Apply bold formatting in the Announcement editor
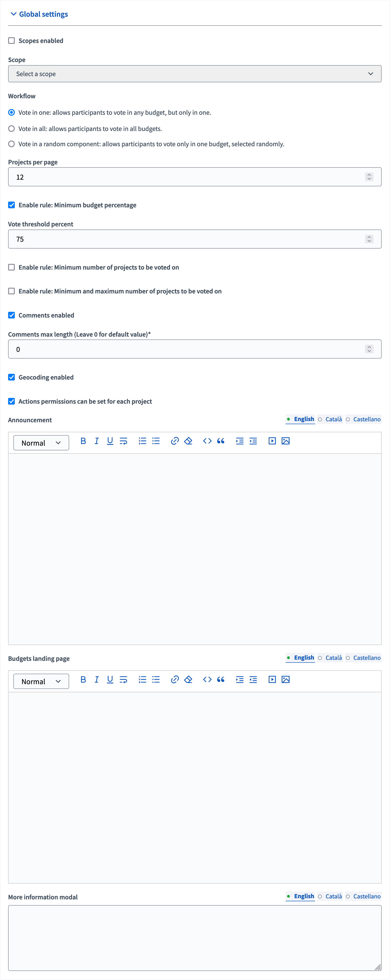 (x=83, y=441)
